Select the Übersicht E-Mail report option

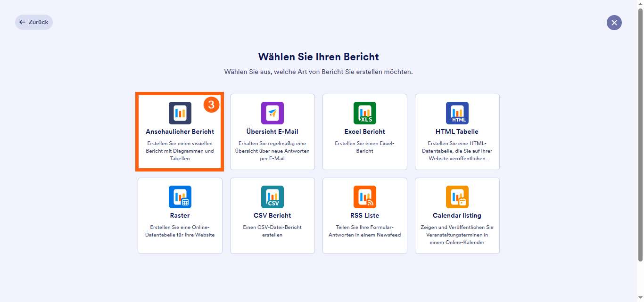pyautogui.click(x=272, y=132)
